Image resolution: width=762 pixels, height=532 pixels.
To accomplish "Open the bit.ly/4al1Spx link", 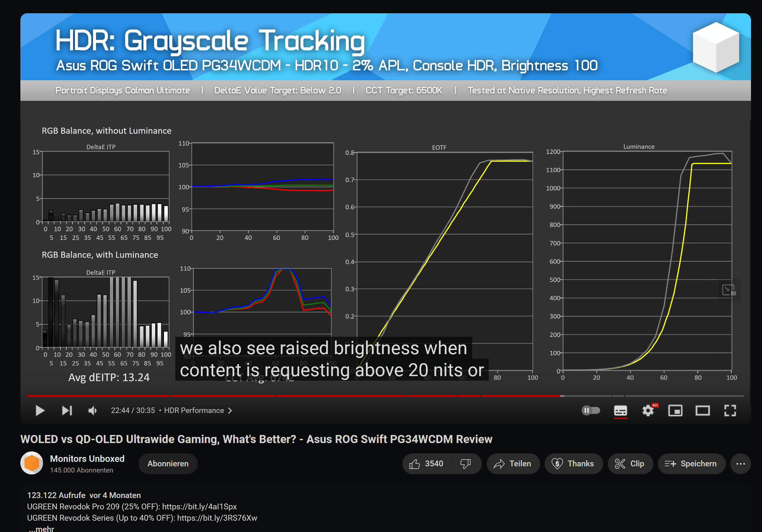I will pos(200,506).
